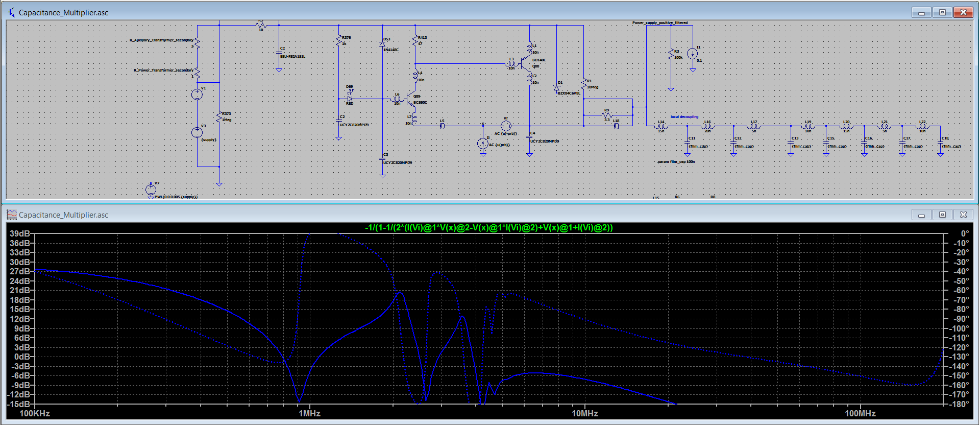Screen dimensions: 980x425
Task: Select AC probe voltage source Vi
Action: (506, 126)
